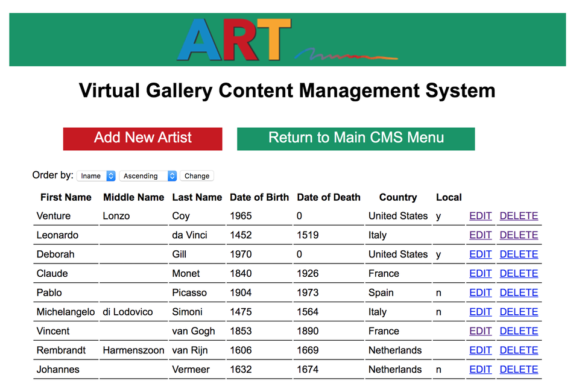579x392 pixels.
Task: Delete the Deborah Gill record
Action: click(519, 254)
